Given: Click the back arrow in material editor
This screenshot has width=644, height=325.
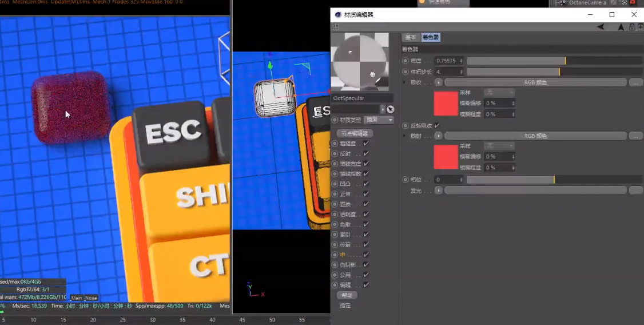Looking at the screenshot, I should [601, 27].
